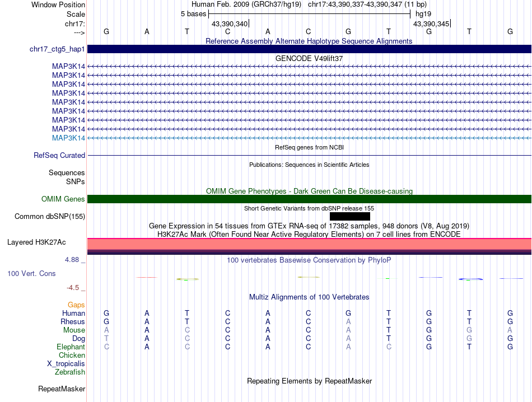Click the 4.88 PhyloP maximum value
Screen dimensions: 532x402
pos(72,260)
